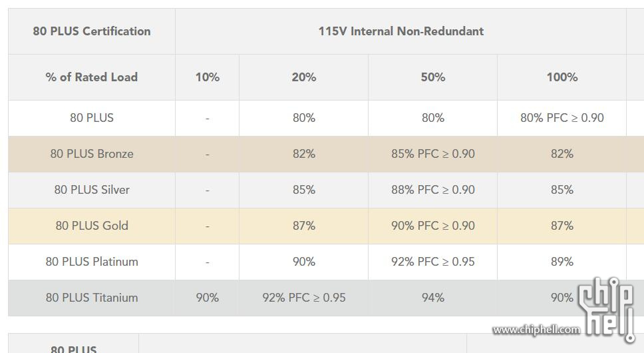Select the "80 PLUS Gold" row label
Image resolution: width=644 pixels, height=353 pixels.
tap(92, 226)
